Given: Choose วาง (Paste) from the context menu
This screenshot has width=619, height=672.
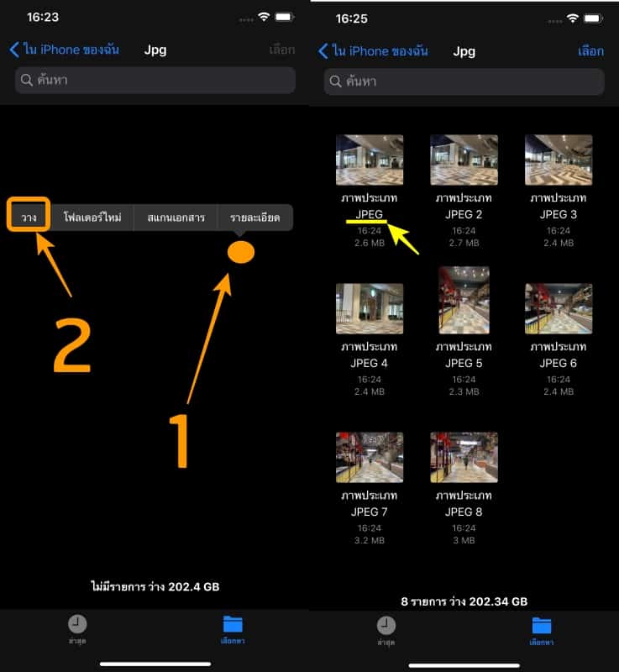Looking at the screenshot, I should pos(29,217).
